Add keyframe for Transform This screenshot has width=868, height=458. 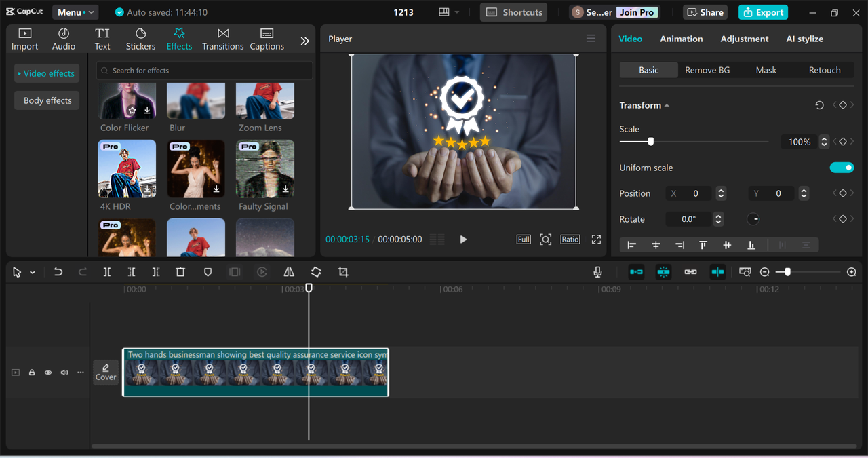pyautogui.click(x=843, y=105)
